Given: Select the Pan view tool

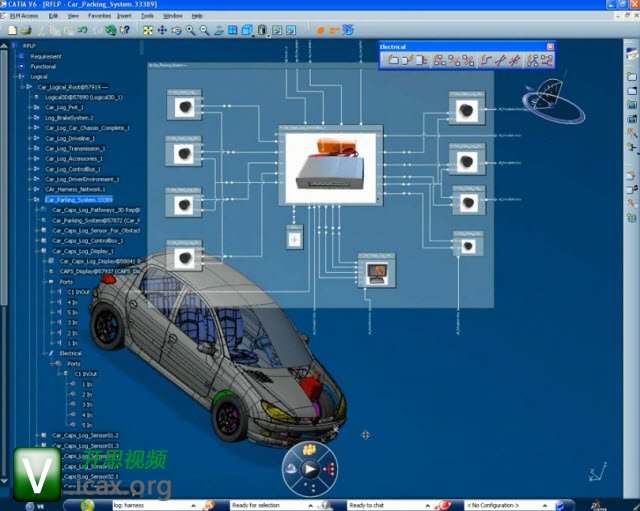Looking at the screenshot, I should [x=162, y=30].
